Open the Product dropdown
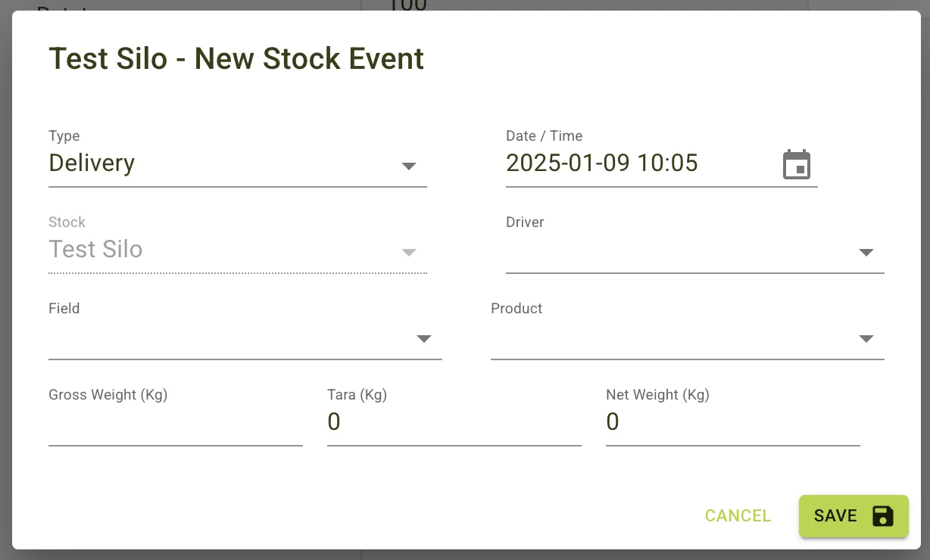 [866, 338]
